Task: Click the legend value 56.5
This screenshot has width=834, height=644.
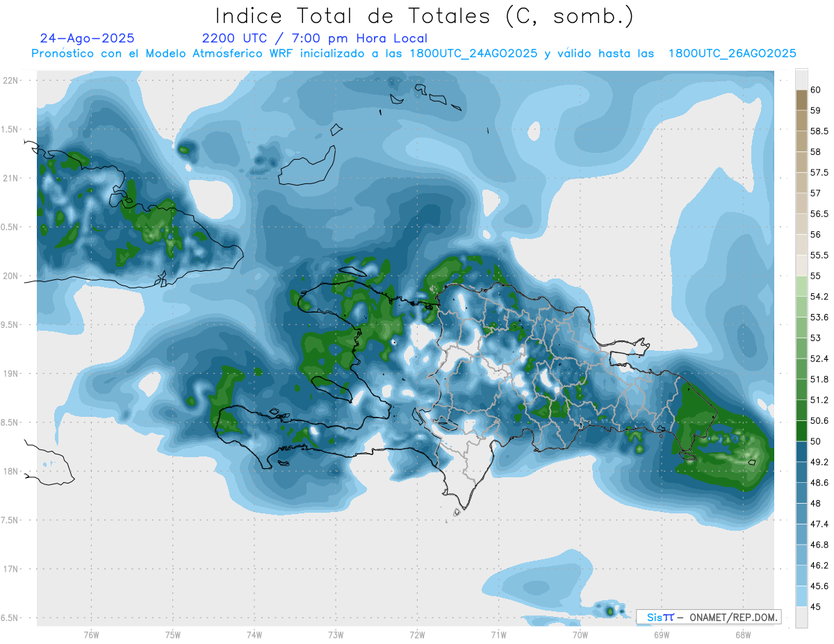Action: [x=820, y=214]
